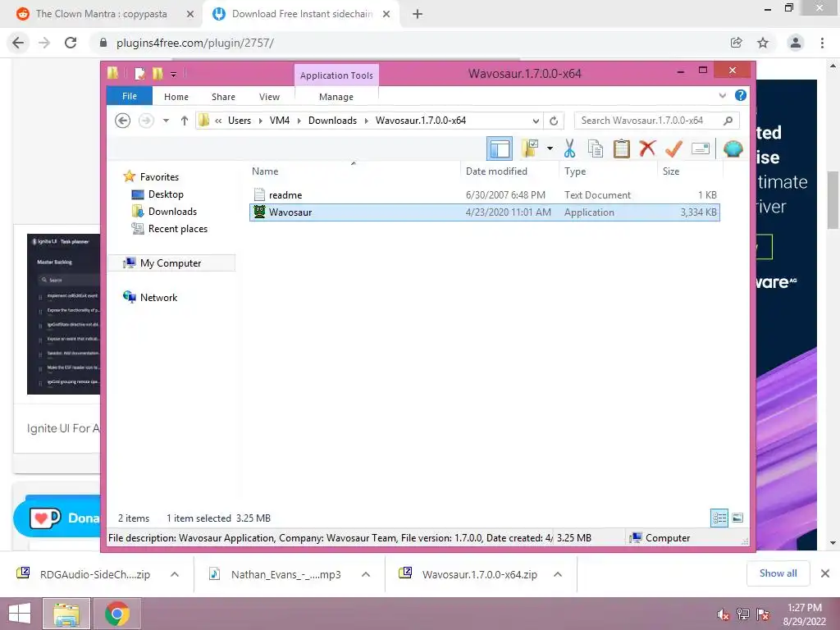The height and width of the screenshot is (630, 840).
Task: Click the Properties icon in quick access toolbar
Action: (139, 74)
